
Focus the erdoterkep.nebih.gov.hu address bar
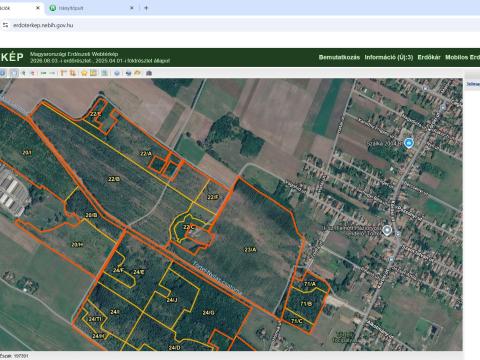coord(43,25)
